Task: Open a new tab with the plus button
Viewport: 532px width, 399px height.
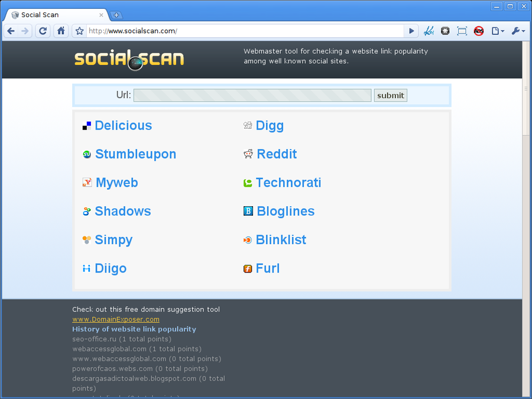Action: [116, 15]
